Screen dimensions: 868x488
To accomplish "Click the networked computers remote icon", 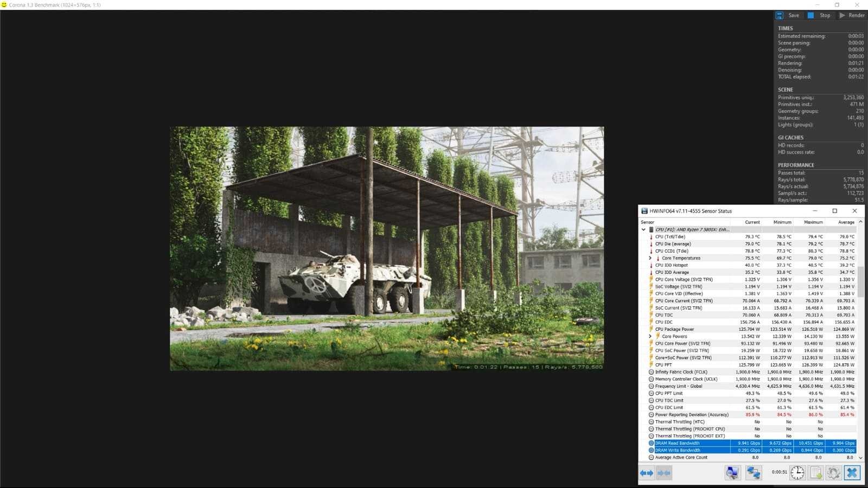I will click(754, 473).
